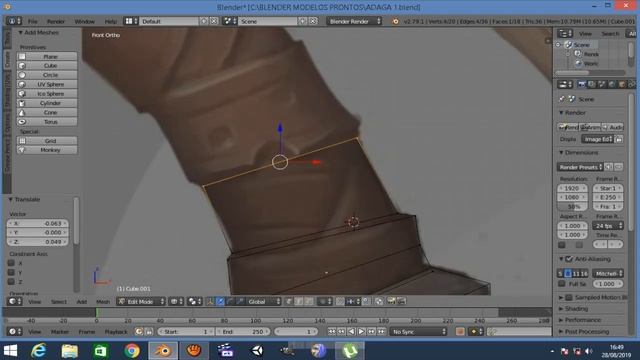Screen dimensions: 640x360
Task: Open viewport shading selector
Action: click(176, 301)
